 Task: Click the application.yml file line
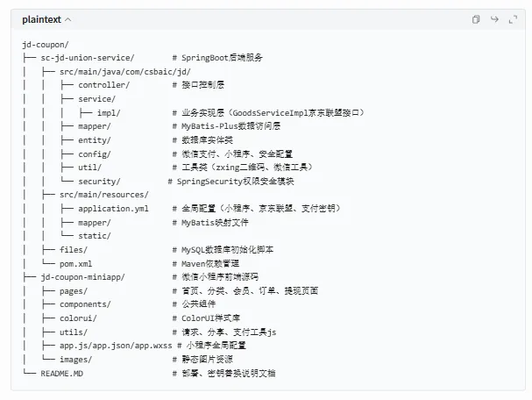tap(113, 209)
